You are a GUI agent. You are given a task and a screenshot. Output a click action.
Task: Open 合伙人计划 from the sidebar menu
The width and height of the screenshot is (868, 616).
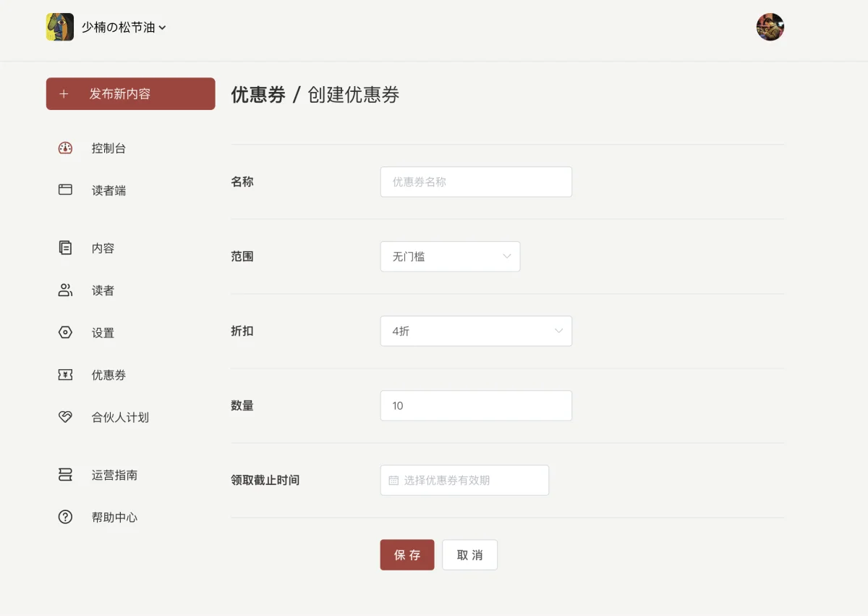[x=120, y=418]
